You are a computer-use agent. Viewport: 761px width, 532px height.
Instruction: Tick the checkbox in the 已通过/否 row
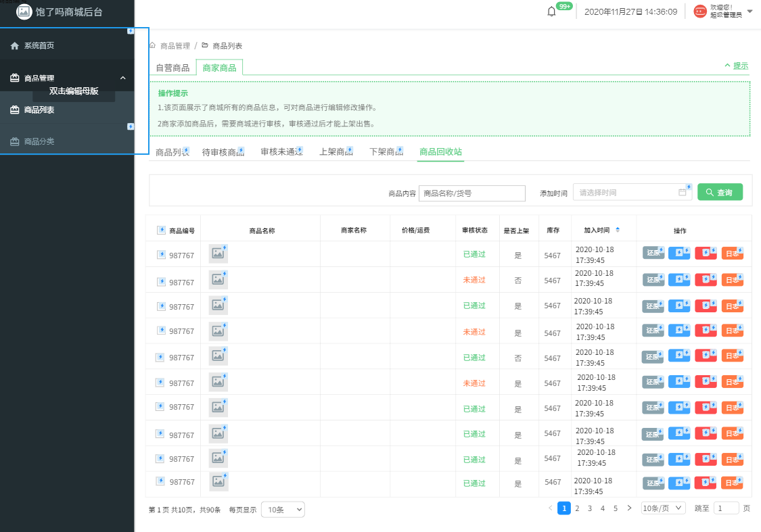coord(160,357)
